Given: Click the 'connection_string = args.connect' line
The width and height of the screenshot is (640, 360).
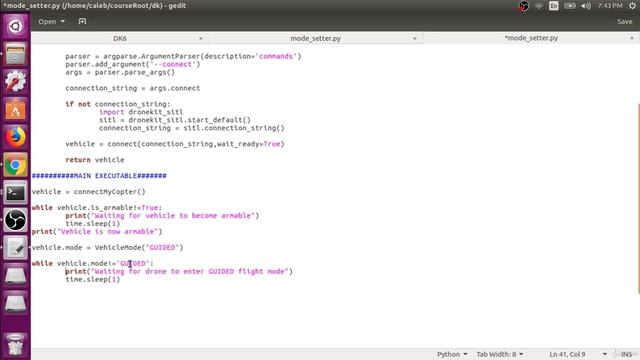Looking at the screenshot, I should [x=133, y=88].
